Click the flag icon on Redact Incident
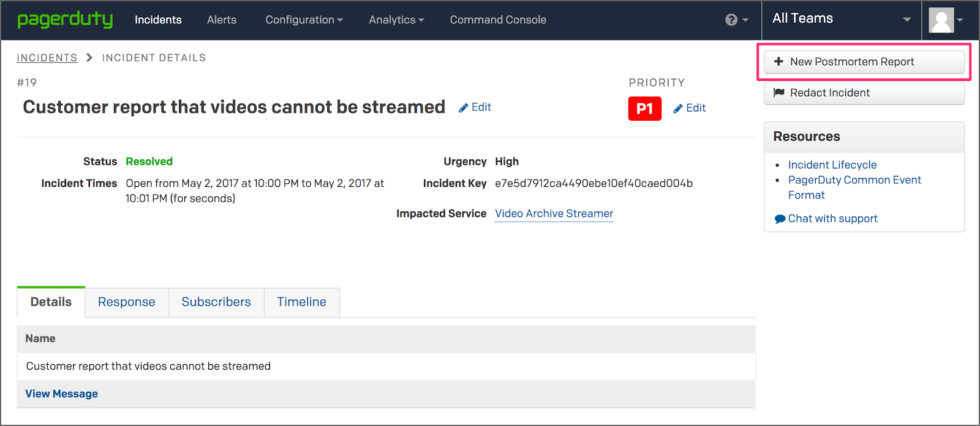Screen dimensions: 980x426 (x=779, y=93)
